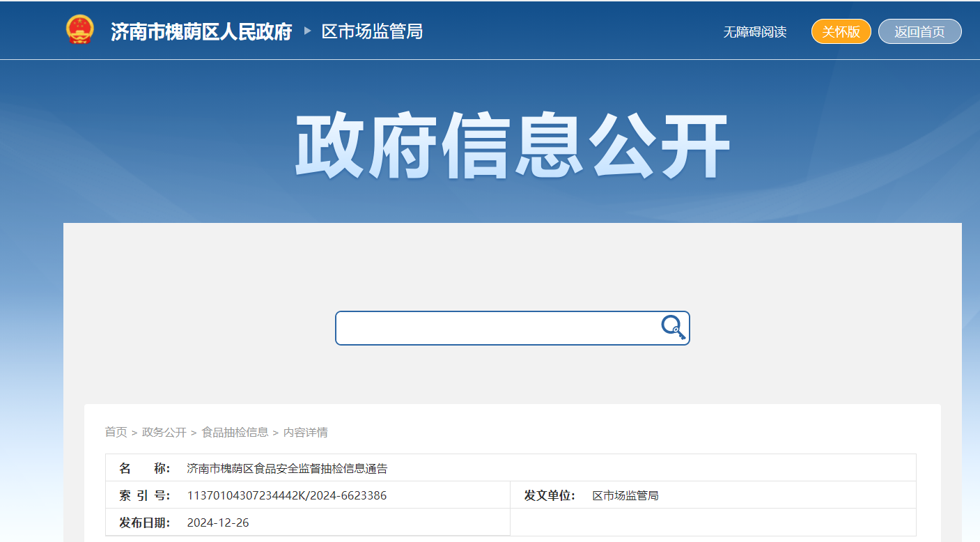980x542 pixels.
Task: Open 区市场监管局 in the top header
Action: [372, 31]
